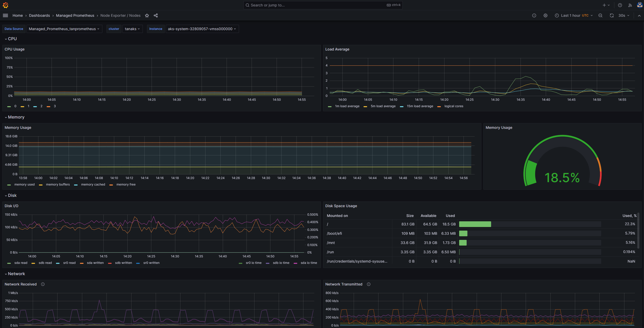Open the Last 1 hour time picker
This screenshot has height=328, width=644.
[574, 15]
